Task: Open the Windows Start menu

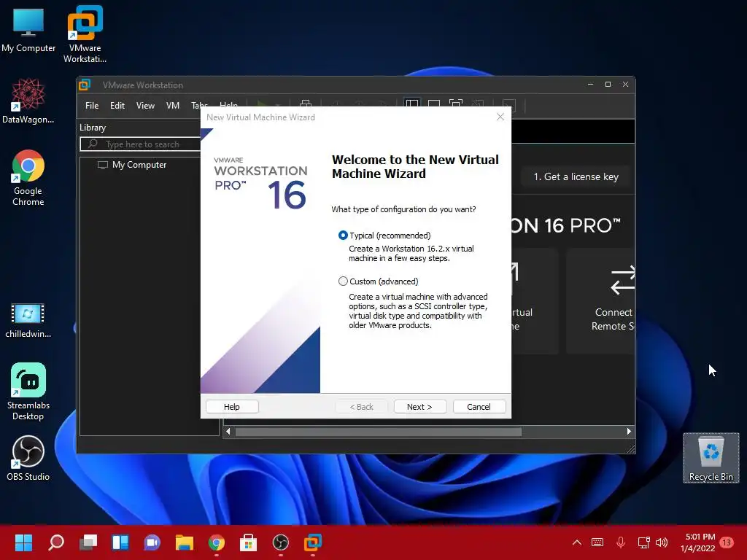Action: (x=23, y=542)
